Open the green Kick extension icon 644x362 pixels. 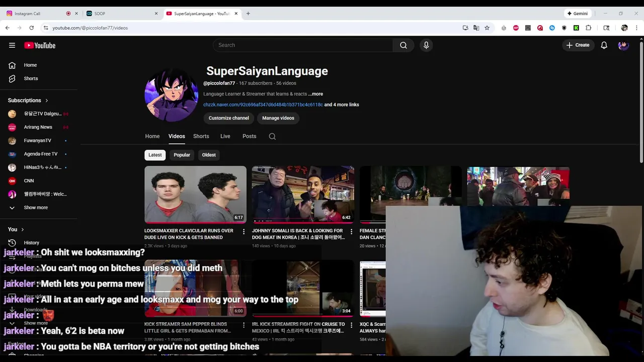[576, 28]
